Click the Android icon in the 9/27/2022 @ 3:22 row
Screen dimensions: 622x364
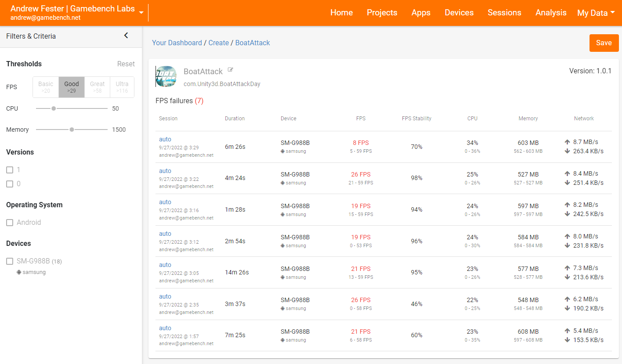click(282, 183)
